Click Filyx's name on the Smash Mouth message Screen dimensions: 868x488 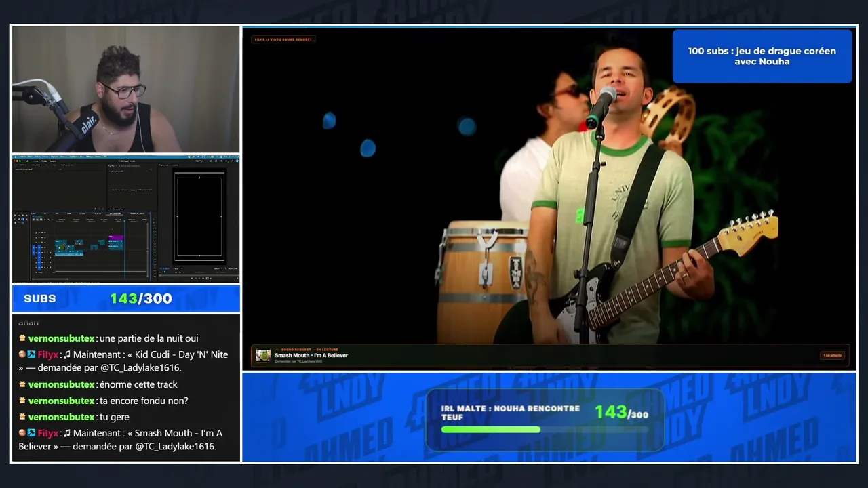click(48, 433)
